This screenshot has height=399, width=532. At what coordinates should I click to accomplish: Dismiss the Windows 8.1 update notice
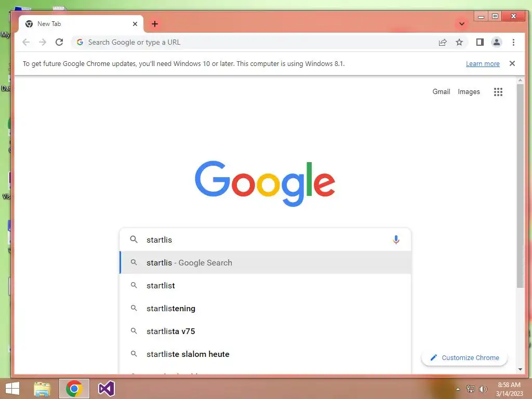[x=512, y=63]
